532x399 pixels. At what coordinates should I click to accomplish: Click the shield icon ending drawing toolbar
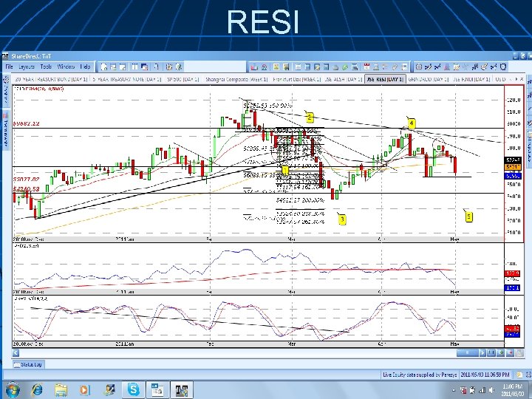point(503,66)
